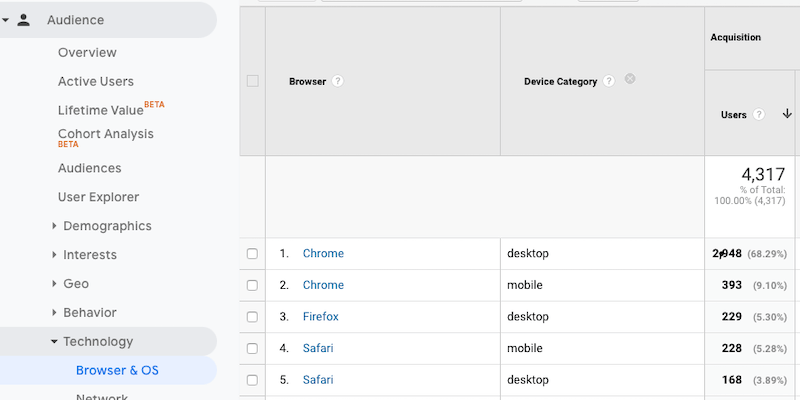
Task: Open the Active Users report
Action: click(95, 81)
